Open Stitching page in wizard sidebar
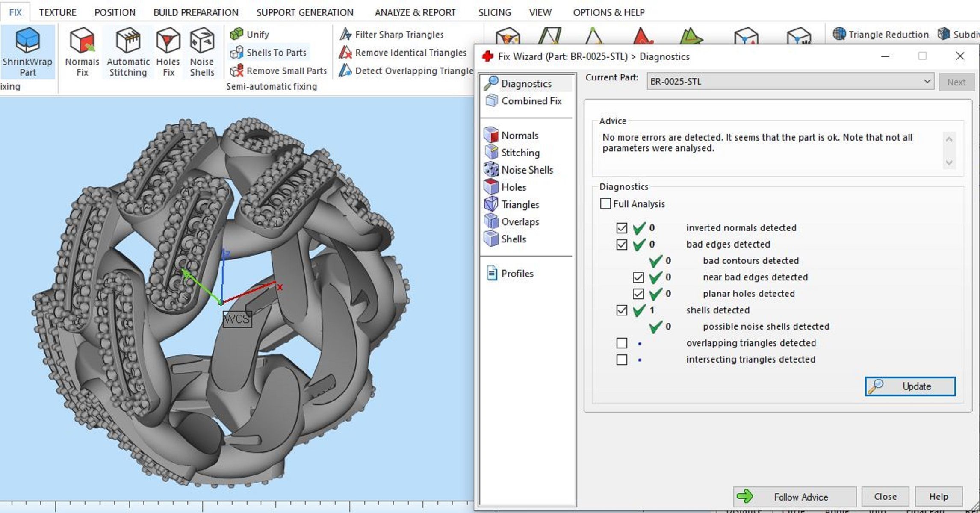Screen dimensions: 980x513 click(520, 153)
